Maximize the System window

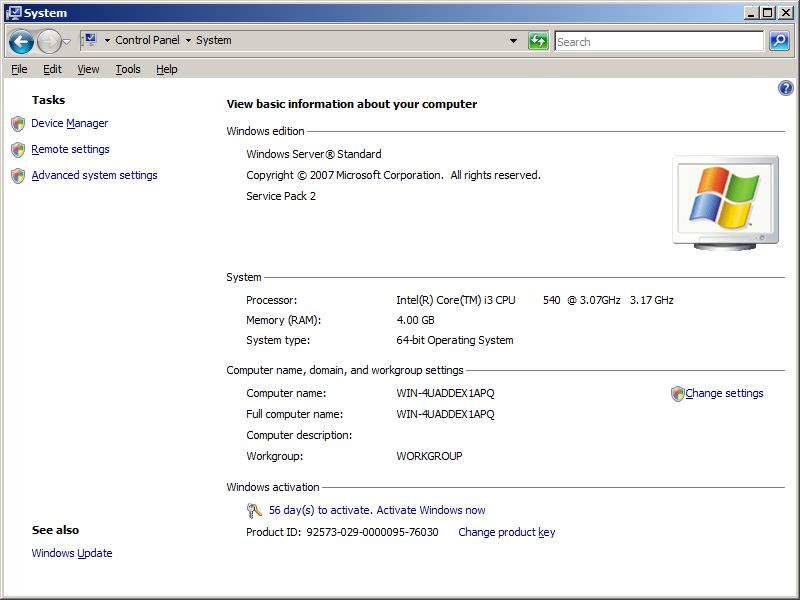click(767, 13)
